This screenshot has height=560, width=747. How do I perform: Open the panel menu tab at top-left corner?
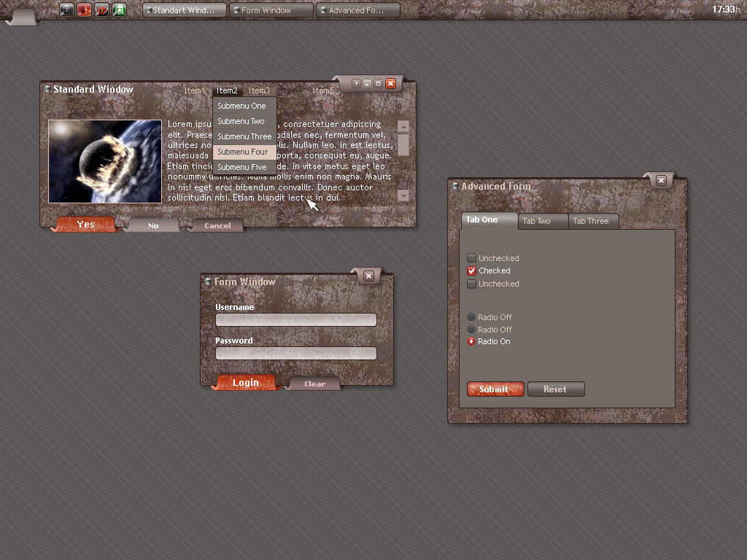pyautogui.click(x=22, y=15)
